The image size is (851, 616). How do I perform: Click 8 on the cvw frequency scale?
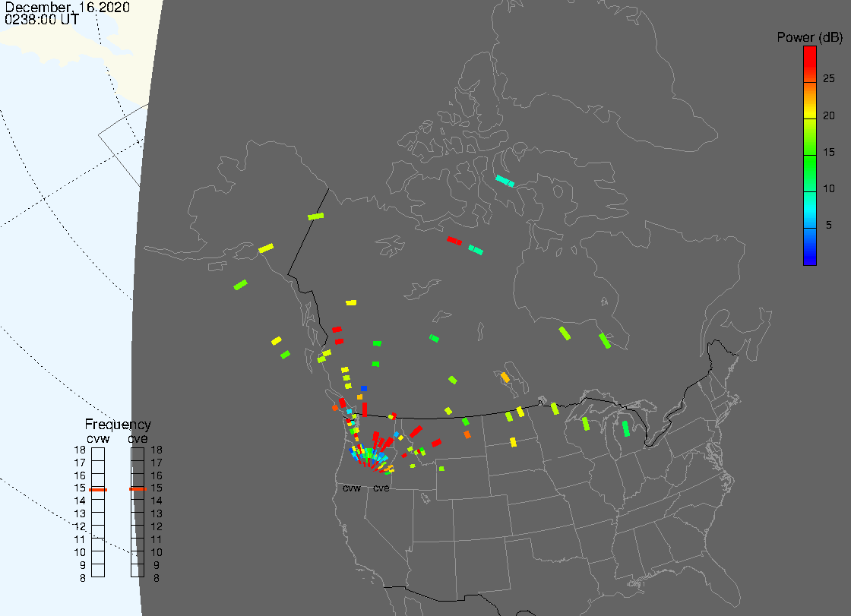tap(83, 579)
